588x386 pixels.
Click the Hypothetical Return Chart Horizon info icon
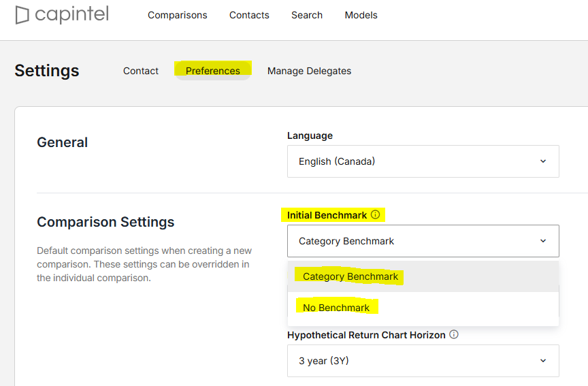pyautogui.click(x=454, y=334)
